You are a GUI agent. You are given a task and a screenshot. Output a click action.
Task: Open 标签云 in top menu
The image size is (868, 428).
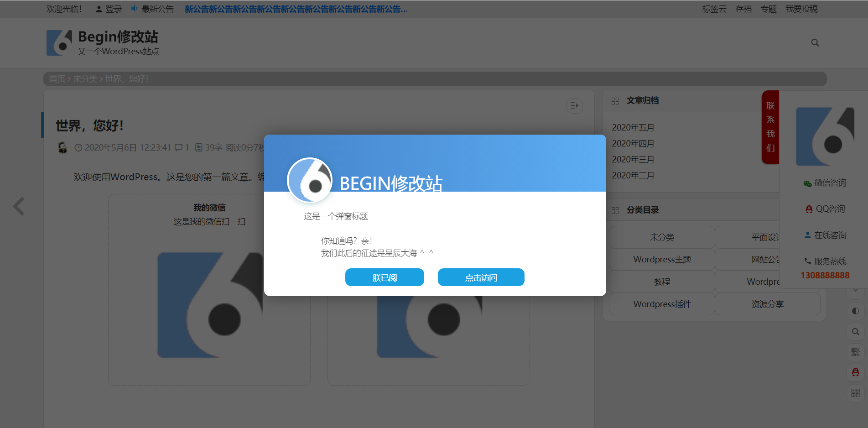pos(714,9)
